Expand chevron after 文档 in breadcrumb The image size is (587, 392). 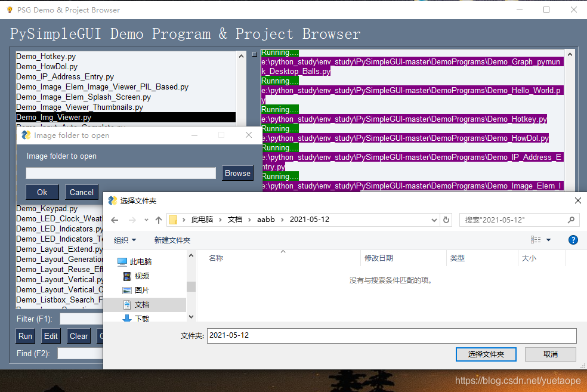[250, 220]
